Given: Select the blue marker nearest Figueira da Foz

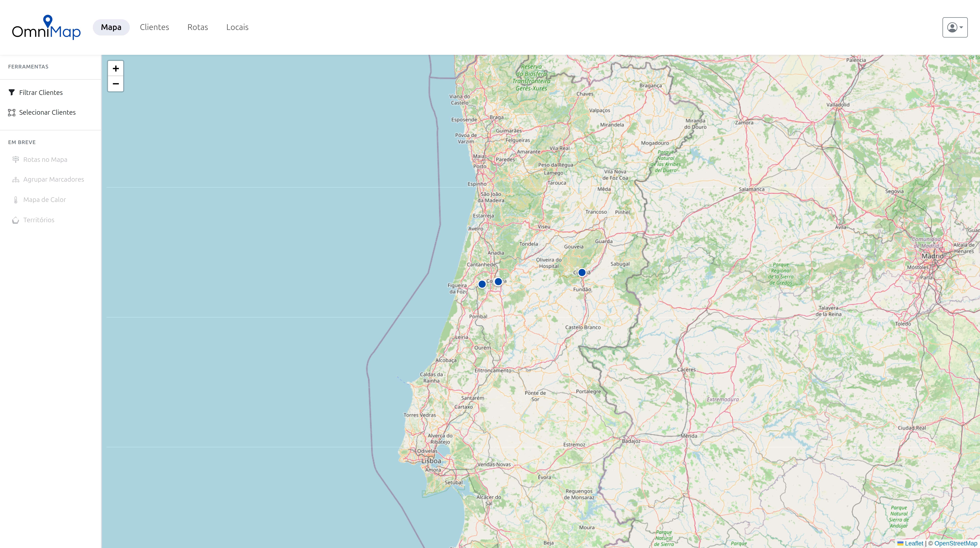Looking at the screenshot, I should click(482, 284).
